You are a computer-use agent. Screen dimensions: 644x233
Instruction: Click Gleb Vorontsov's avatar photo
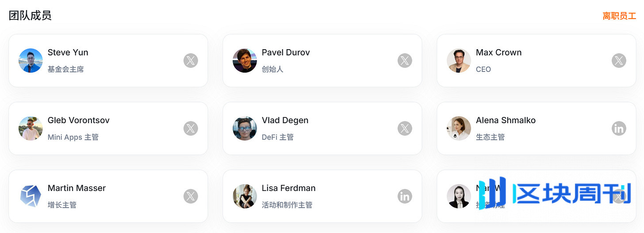31,128
